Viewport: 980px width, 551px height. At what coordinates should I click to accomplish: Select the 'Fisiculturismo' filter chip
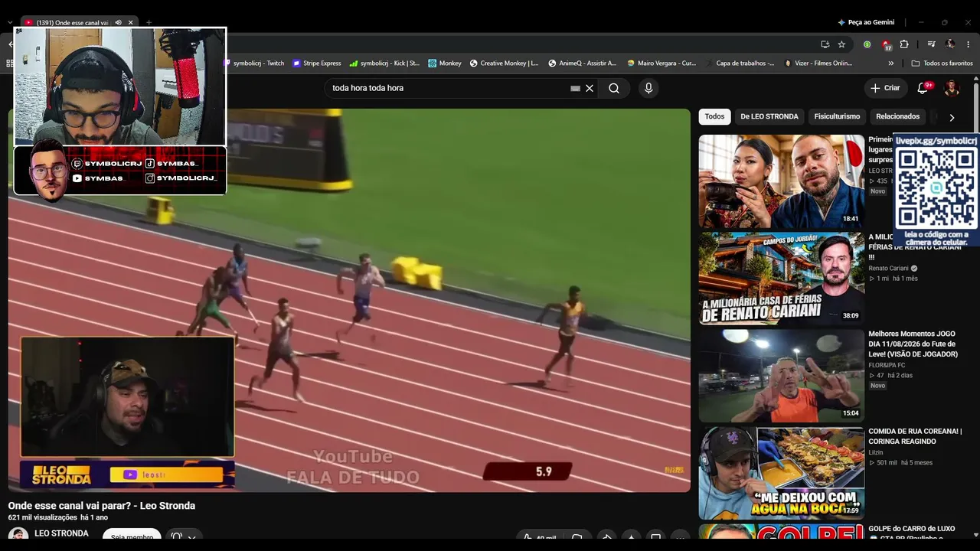pyautogui.click(x=837, y=116)
